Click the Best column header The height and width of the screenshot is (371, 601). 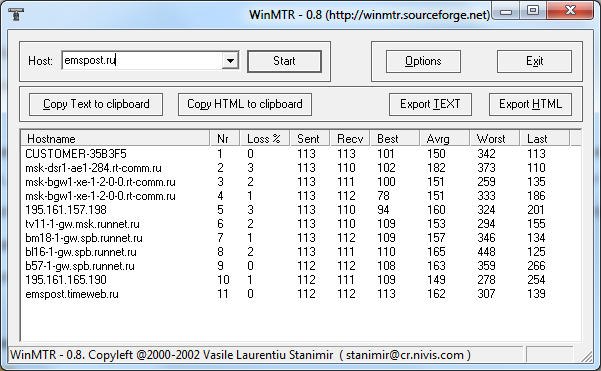click(395, 138)
